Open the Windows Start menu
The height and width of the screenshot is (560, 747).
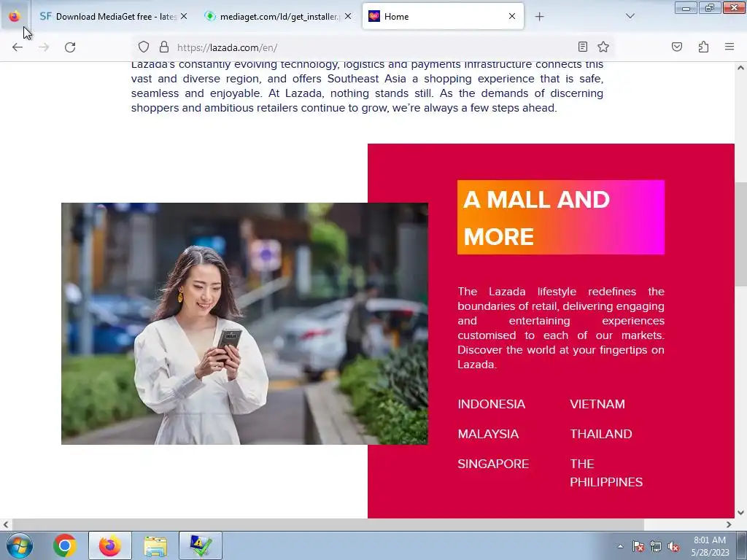20,545
